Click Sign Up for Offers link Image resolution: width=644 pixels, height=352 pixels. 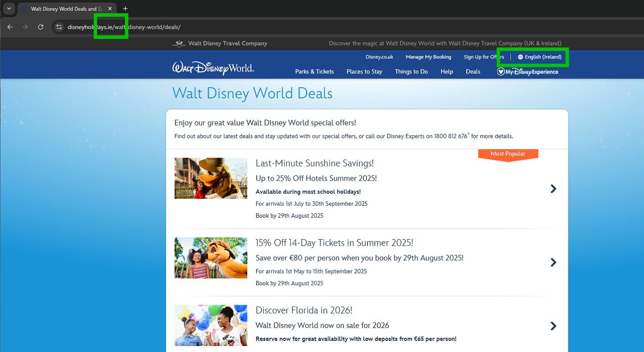pos(484,57)
